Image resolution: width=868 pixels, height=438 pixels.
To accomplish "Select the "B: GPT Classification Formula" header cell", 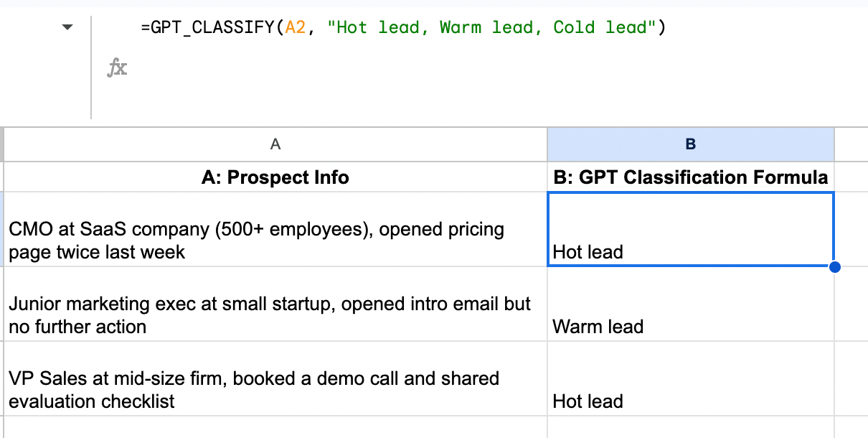I will (690, 177).
